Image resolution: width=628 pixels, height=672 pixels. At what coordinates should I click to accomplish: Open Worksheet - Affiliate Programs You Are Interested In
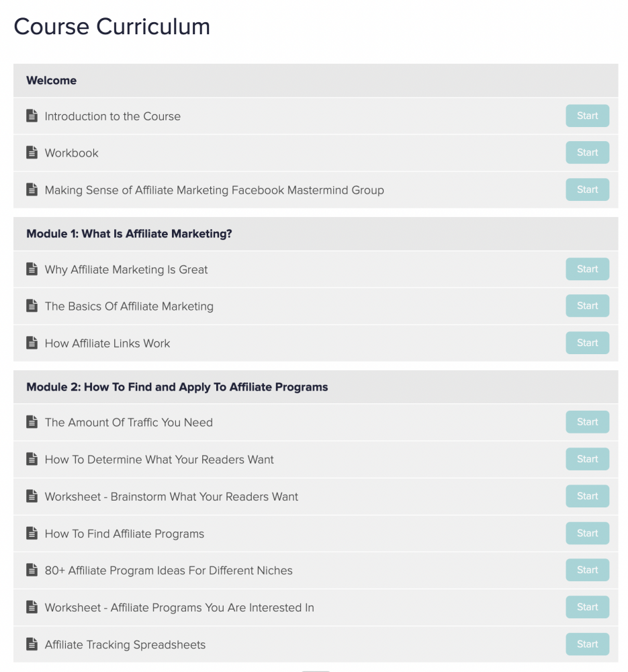179,607
